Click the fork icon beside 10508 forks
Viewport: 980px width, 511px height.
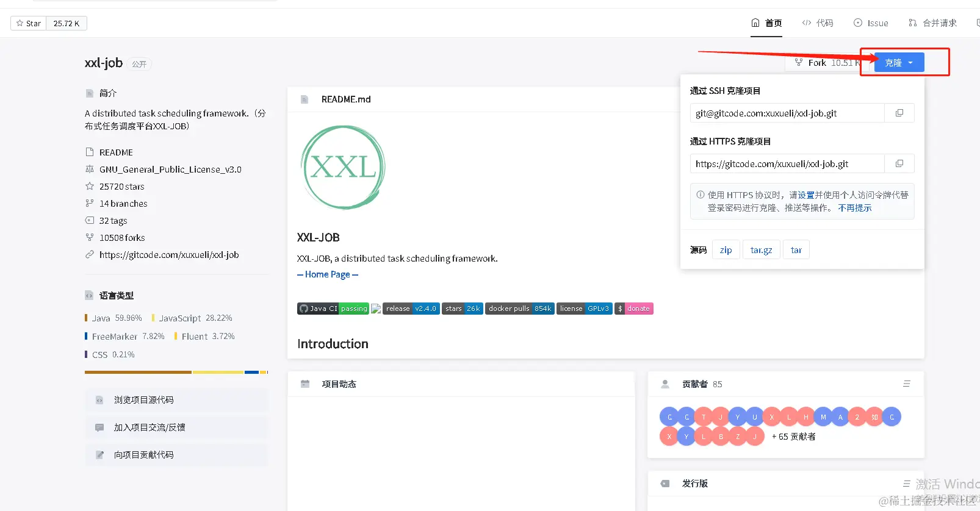[90, 237]
